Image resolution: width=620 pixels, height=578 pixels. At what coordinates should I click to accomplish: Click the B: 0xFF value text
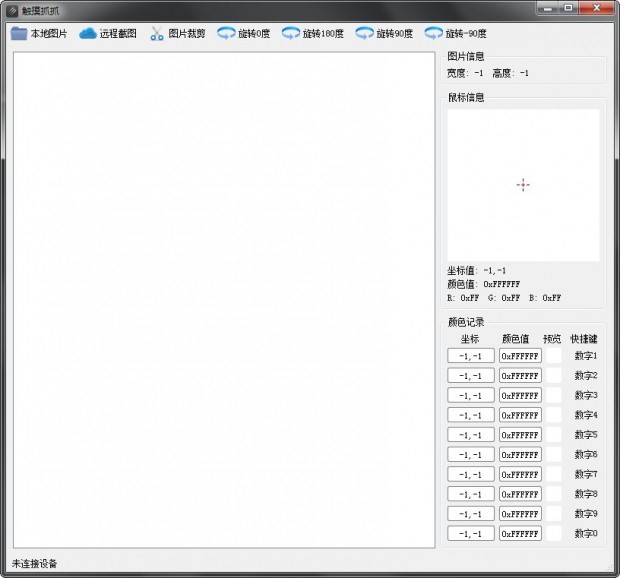545,298
